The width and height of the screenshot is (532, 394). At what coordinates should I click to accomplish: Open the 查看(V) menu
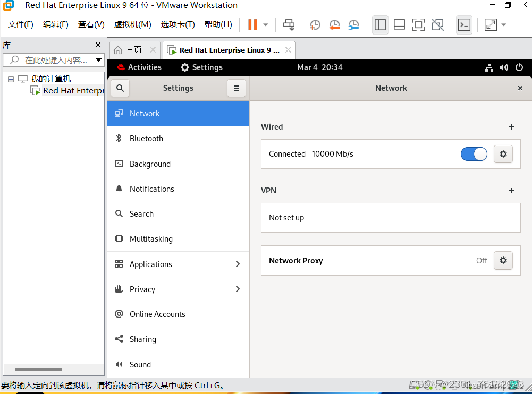click(x=91, y=24)
